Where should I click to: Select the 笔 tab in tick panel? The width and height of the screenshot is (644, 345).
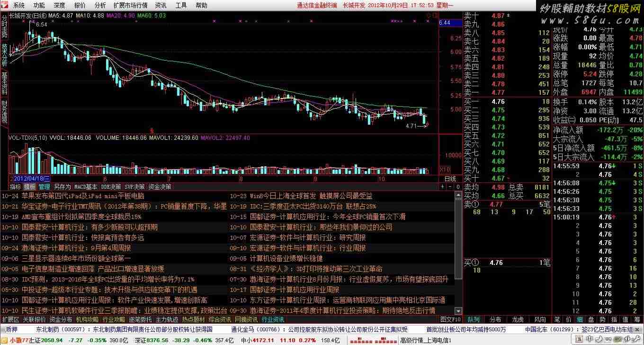pyautogui.click(x=557, y=319)
